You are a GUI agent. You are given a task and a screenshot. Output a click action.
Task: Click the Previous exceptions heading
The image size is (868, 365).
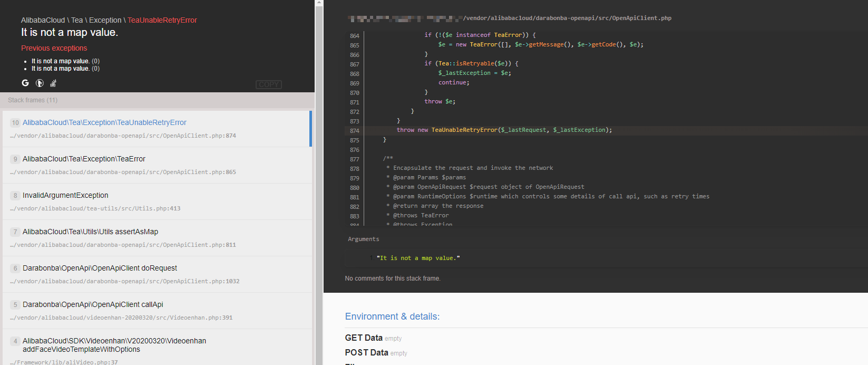[x=54, y=48]
